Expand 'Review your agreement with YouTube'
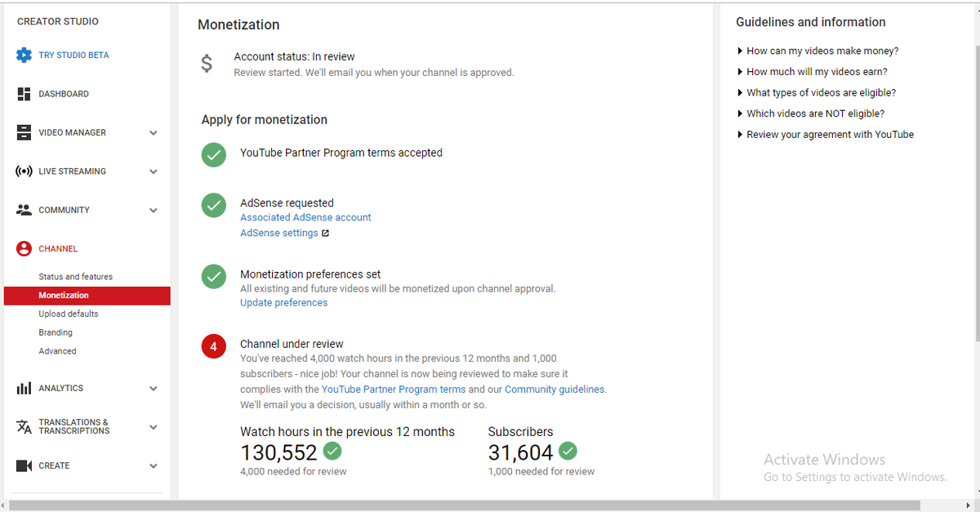This screenshot has width=980, height=512. [x=825, y=135]
